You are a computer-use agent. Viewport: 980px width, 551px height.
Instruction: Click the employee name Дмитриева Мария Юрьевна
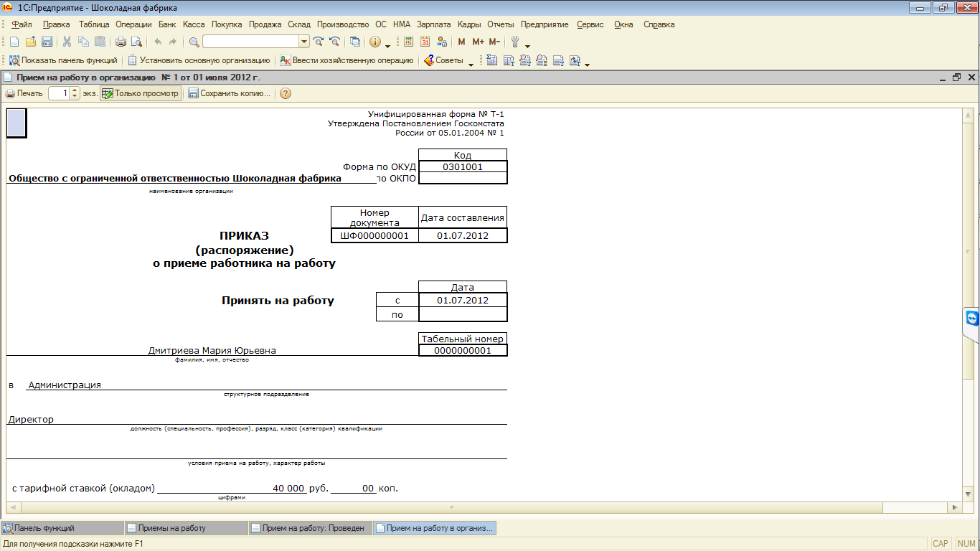click(x=212, y=351)
